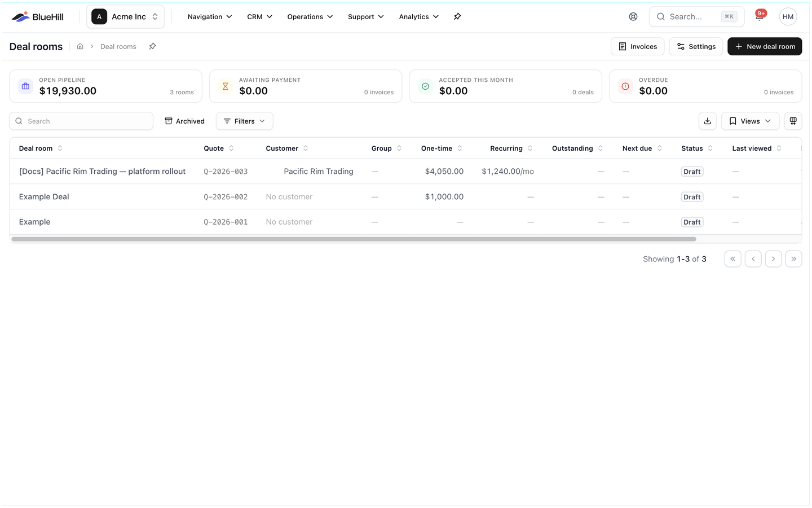Expand the Filters dropdown
This screenshot has height=508, width=812.
pos(244,121)
